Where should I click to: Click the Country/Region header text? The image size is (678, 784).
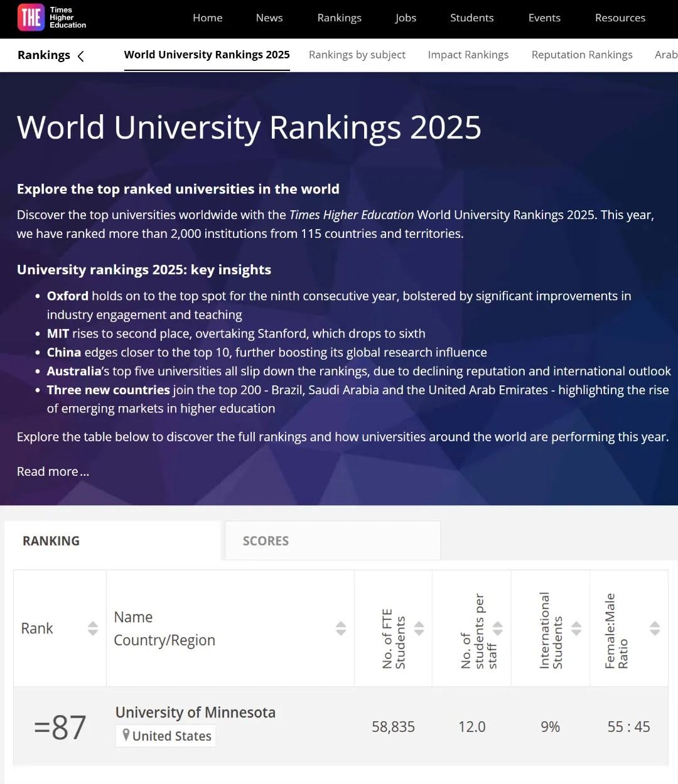click(x=164, y=640)
